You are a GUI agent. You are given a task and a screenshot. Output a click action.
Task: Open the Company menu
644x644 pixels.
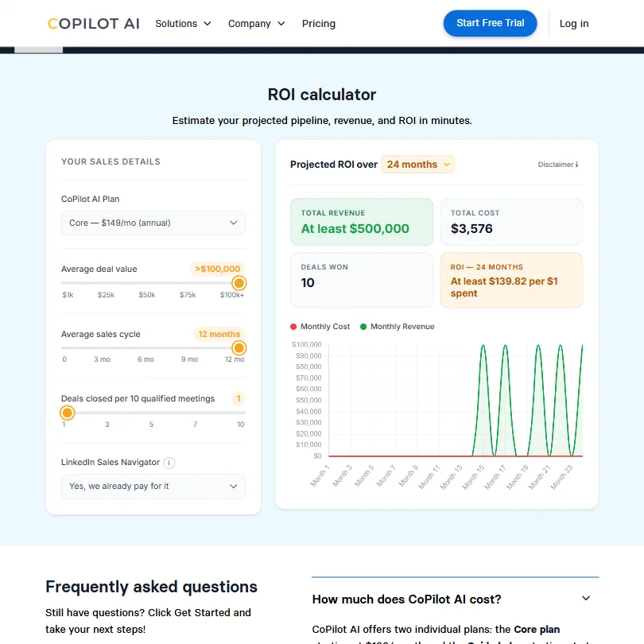(x=256, y=23)
